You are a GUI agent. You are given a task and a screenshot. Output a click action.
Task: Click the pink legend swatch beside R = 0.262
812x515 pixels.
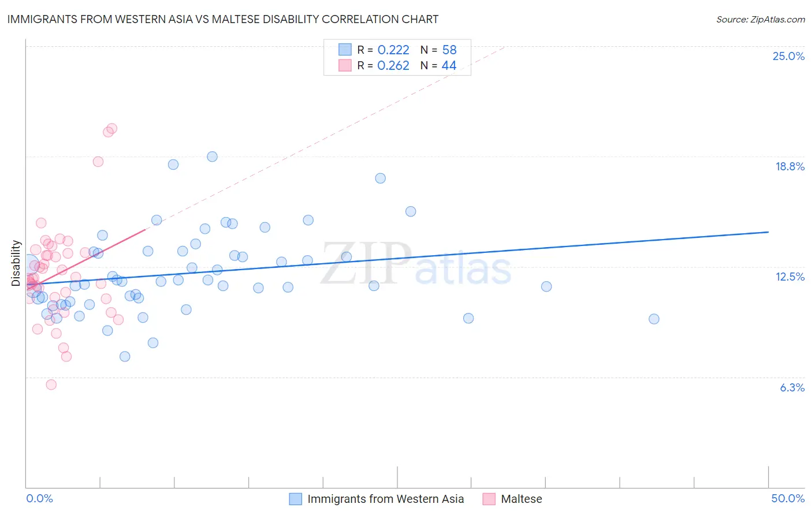(345, 65)
